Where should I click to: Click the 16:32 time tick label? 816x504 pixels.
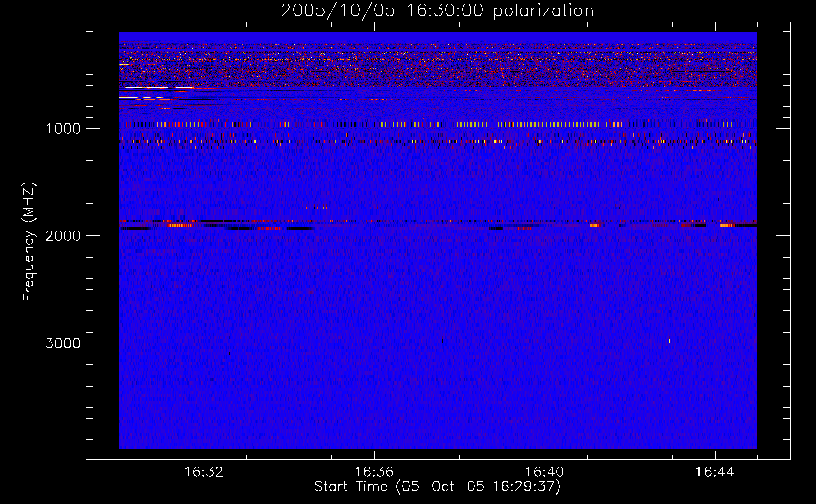coord(204,472)
